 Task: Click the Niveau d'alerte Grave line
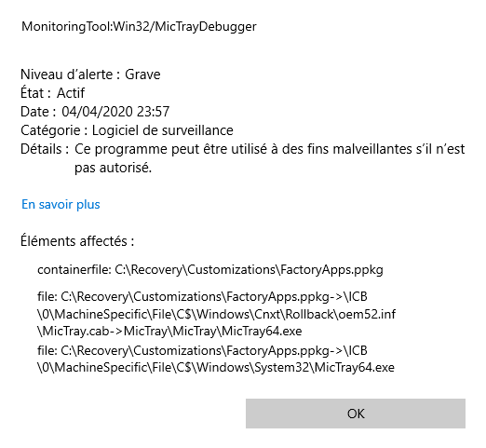pyautogui.click(x=90, y=75)
